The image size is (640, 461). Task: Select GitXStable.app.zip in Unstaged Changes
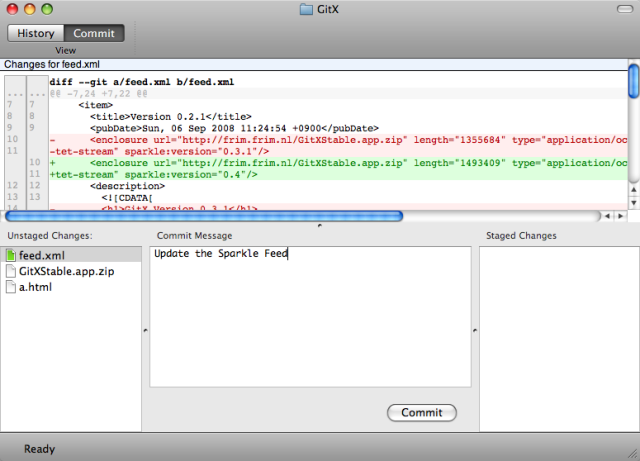click(71, 271)
